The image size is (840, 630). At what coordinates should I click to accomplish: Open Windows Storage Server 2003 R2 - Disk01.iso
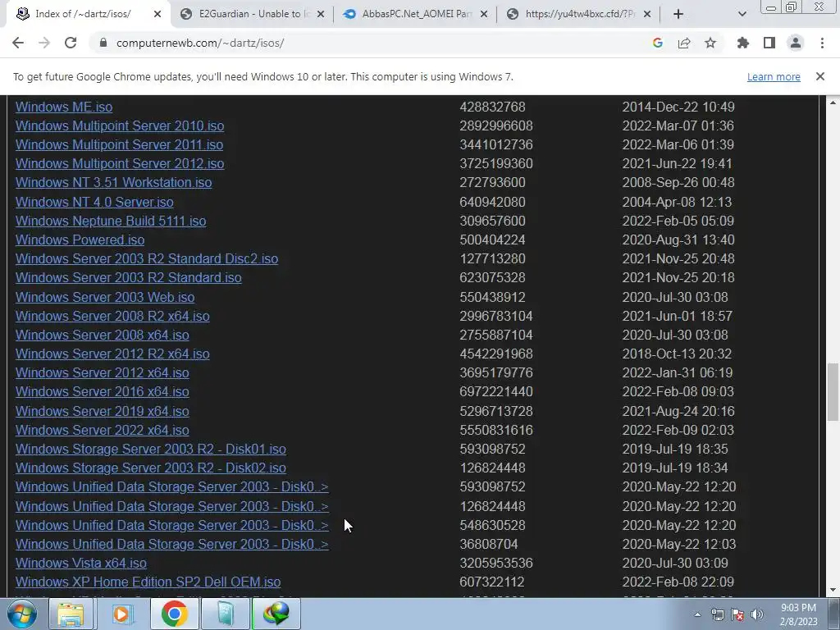click(151, 449)
